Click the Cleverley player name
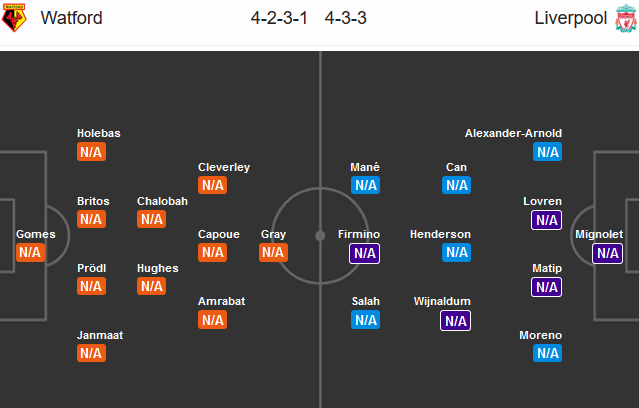 pyautogui.click(x=224, y=167)
